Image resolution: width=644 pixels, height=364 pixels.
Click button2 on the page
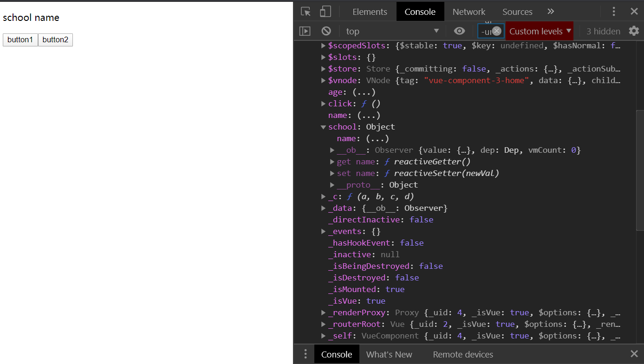coord(55,40)
